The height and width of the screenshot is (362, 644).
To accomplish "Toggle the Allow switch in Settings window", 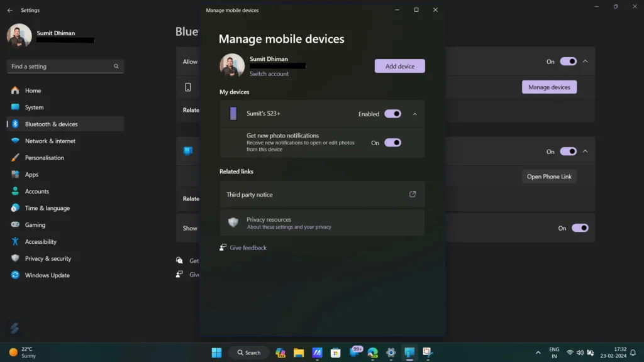I will tap(569, 62).
